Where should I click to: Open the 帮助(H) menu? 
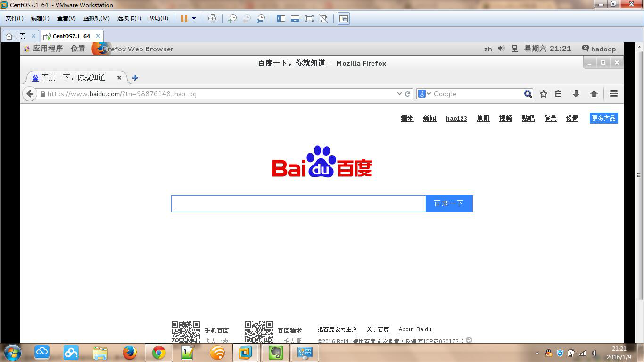click(x=158, y=18)
